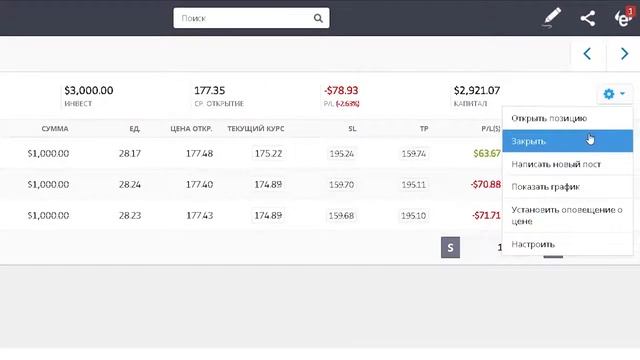Click the 177.35 average open value
This screenshot has width=640, height=360.
(x=209, y=90)
